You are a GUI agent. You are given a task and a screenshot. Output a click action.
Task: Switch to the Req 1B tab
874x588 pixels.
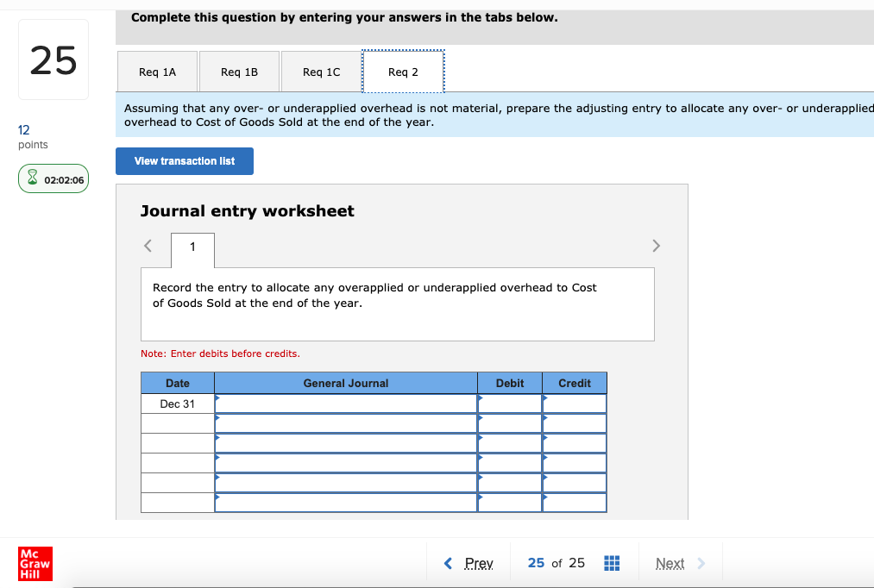(239, 72)
